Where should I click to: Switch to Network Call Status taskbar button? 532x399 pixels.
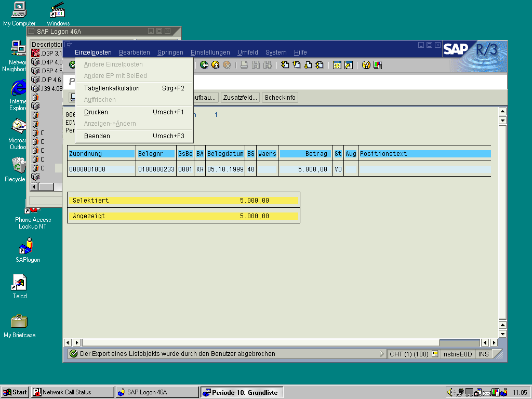tap(73, 392)
